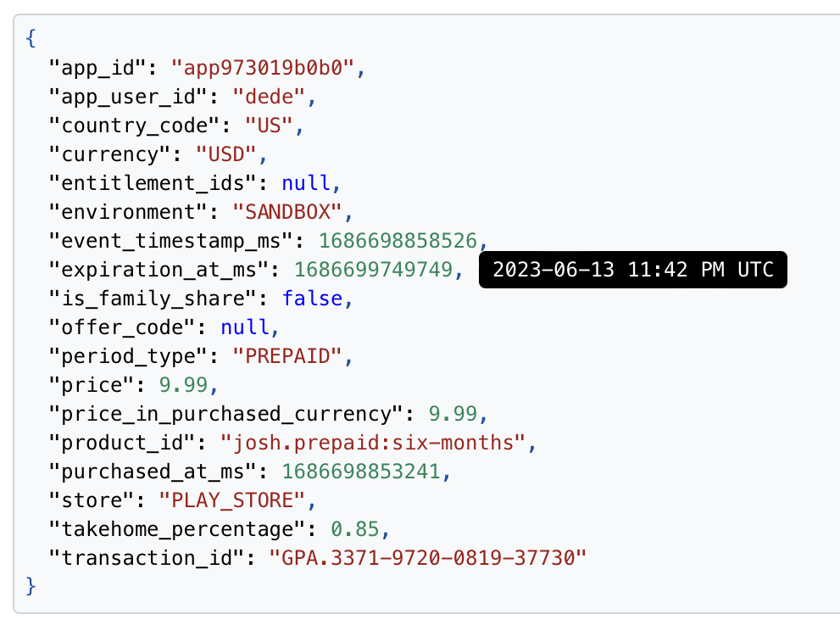Click the currency value USD

pyautogui.click(x=226, y=154)
